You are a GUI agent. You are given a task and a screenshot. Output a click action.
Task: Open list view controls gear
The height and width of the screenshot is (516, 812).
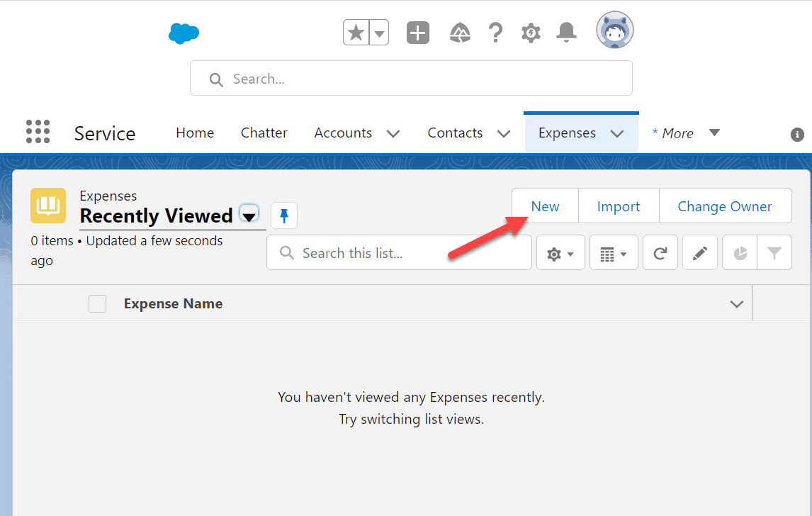tap(560, 252)
